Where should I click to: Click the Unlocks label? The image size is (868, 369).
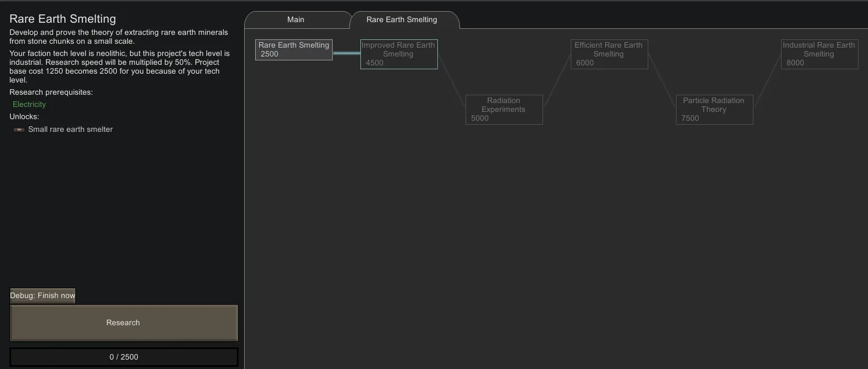24,117
